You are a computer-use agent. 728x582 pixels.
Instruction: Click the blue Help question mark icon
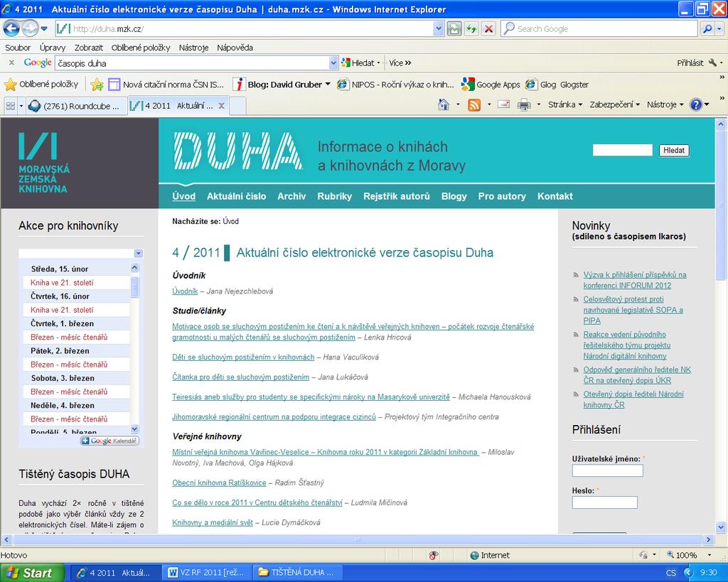pos(695,105)
